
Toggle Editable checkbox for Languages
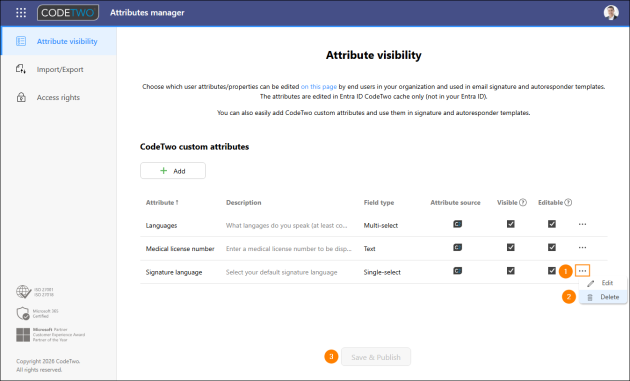(552, 224)
